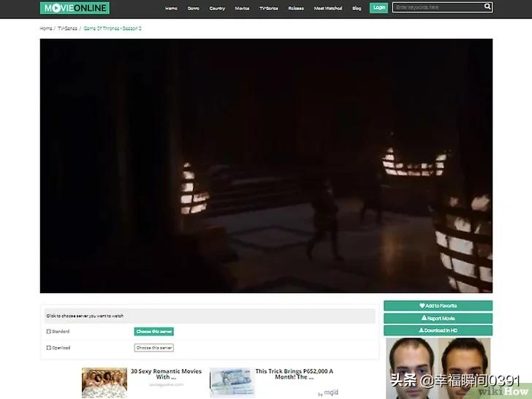
Task: Choose this server for Standard
Action: pos(154,332)
